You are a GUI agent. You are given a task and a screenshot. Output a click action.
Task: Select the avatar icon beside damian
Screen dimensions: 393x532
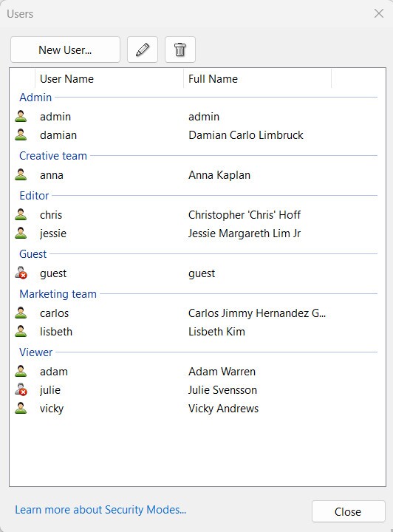click(x=21, y=135)
